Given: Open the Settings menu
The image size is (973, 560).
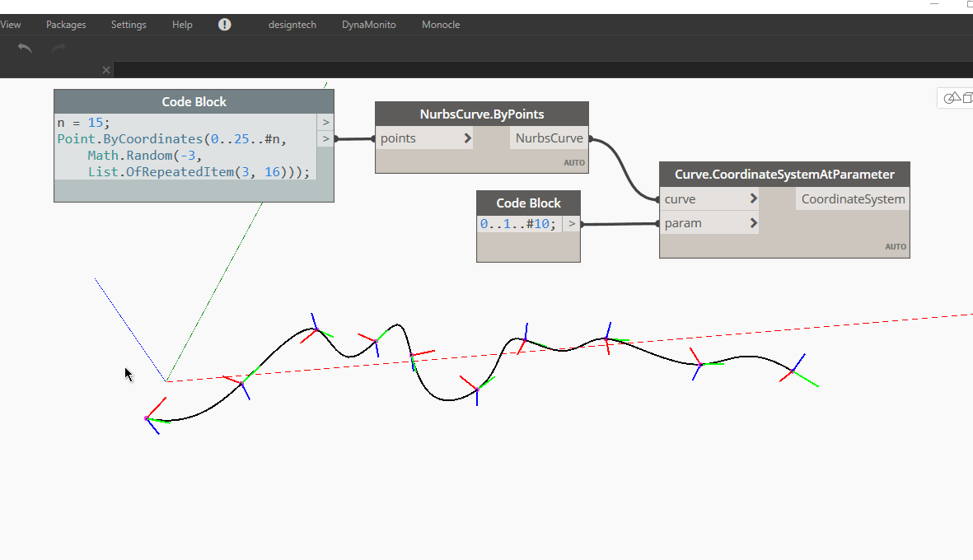Looking at the screenshot, I should click(x=129, y=25).
